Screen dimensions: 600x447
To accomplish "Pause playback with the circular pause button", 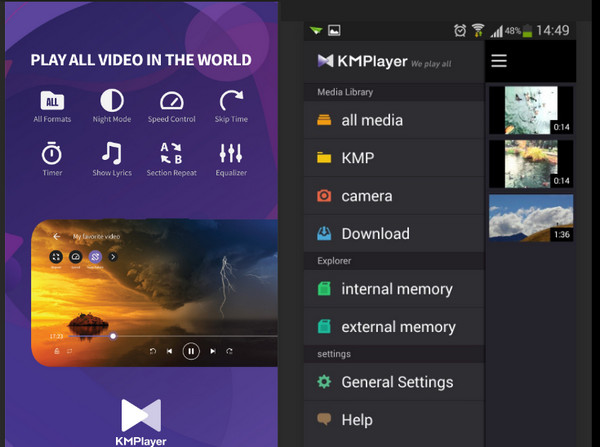I will click(191, 351).
